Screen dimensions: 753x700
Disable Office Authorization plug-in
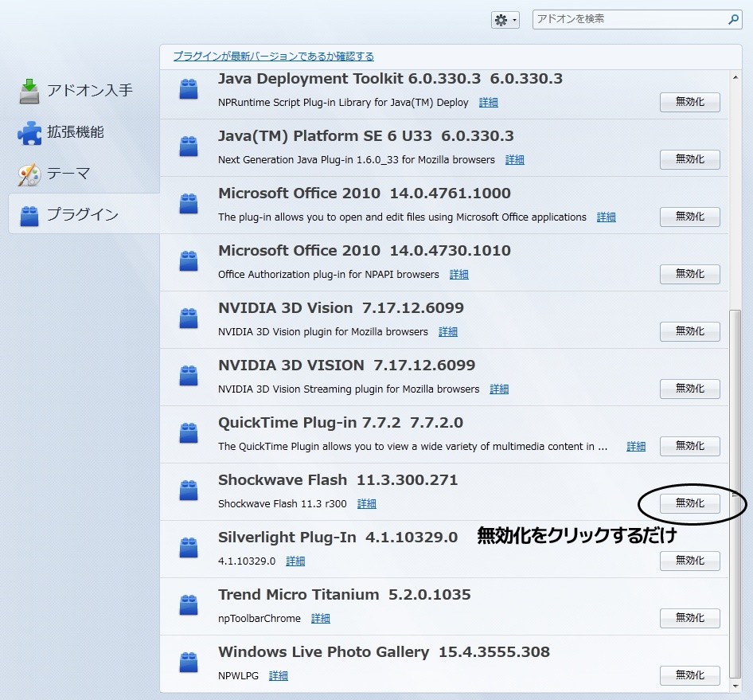[x=689, y=274]
